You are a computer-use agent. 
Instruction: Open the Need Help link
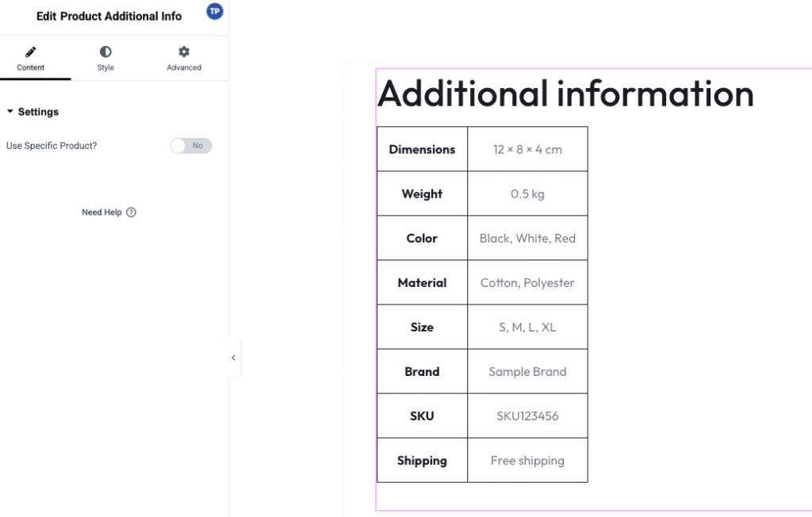(102, 213)
